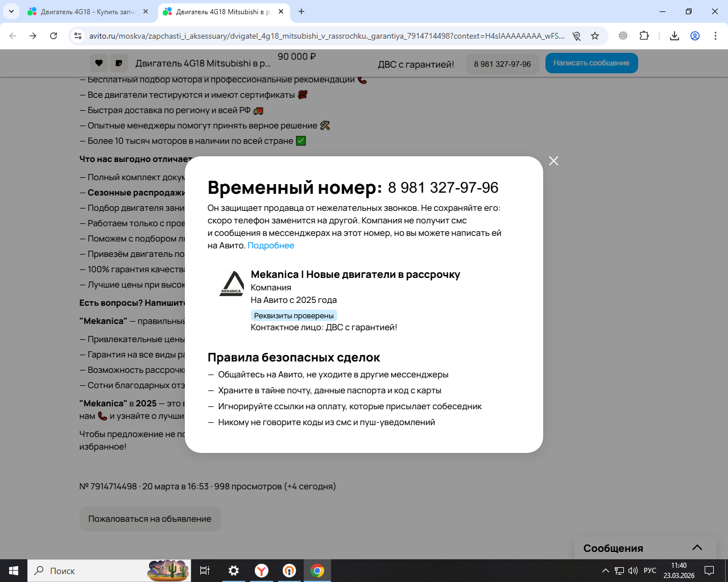
Task: Open the tab search dropdown
Action: [x=11, y=11]
